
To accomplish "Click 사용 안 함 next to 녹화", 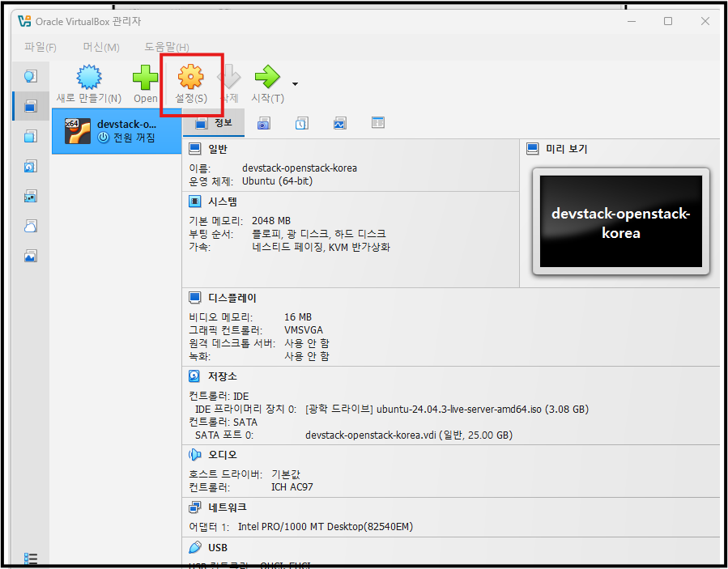I will pyautogui.click(x=307, y=356).
